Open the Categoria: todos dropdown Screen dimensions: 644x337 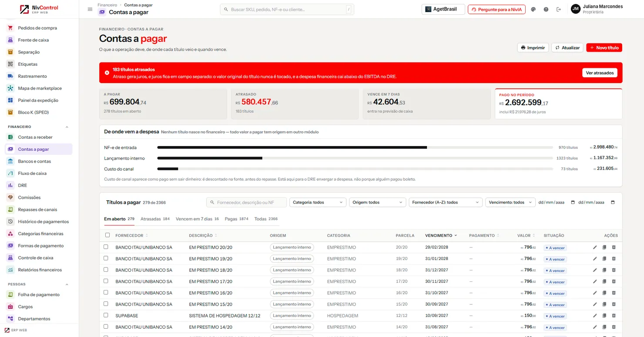tap(318, 202)
